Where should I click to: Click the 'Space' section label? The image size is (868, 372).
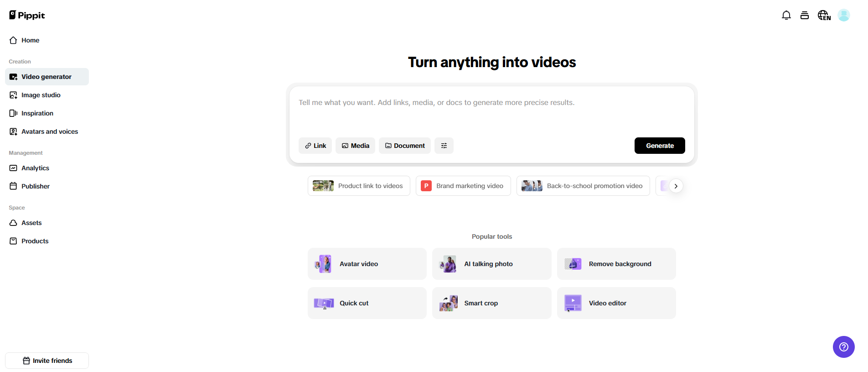[x=17, y=208]
